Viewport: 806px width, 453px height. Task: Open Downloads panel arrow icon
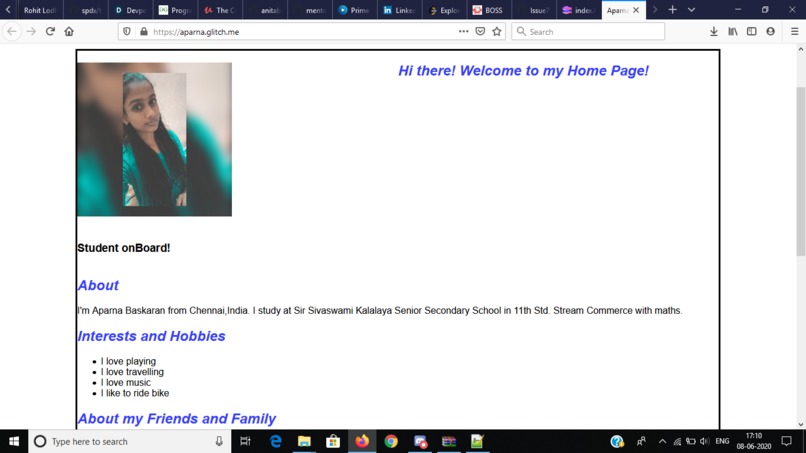point(713,31)
